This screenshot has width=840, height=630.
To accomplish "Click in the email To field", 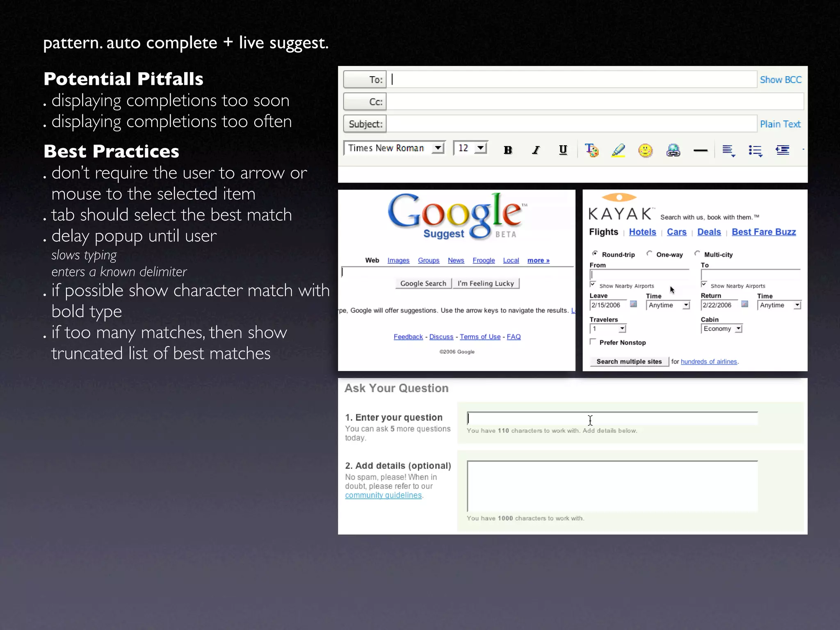I will pyautogui.click(x=572, y=79).
